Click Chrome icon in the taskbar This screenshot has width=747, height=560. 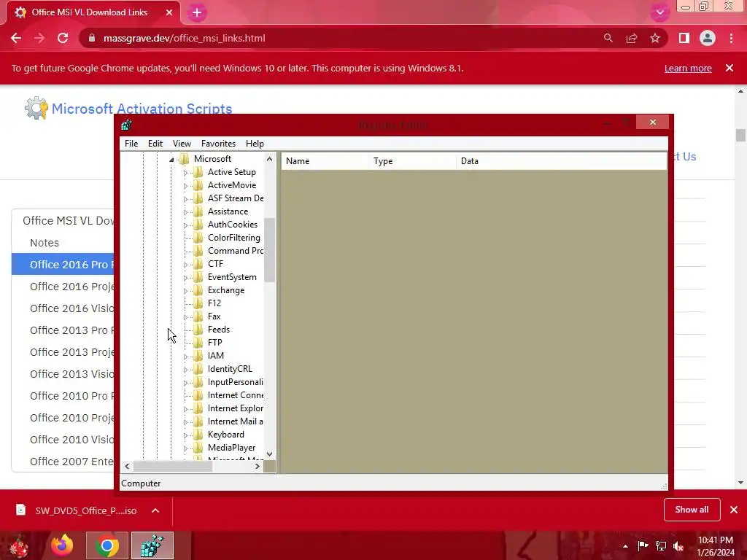pyautogui.click(x=107, y=545)
